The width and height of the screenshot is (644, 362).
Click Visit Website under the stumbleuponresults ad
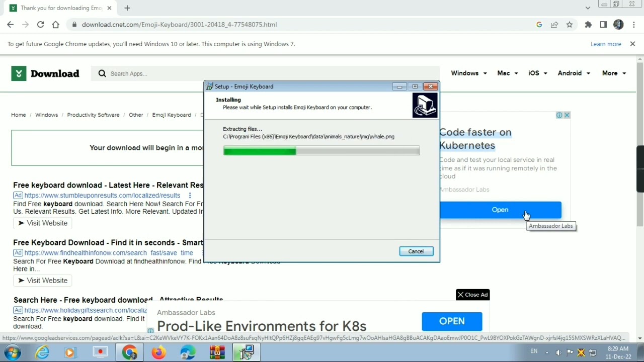[x=43, y=223]
